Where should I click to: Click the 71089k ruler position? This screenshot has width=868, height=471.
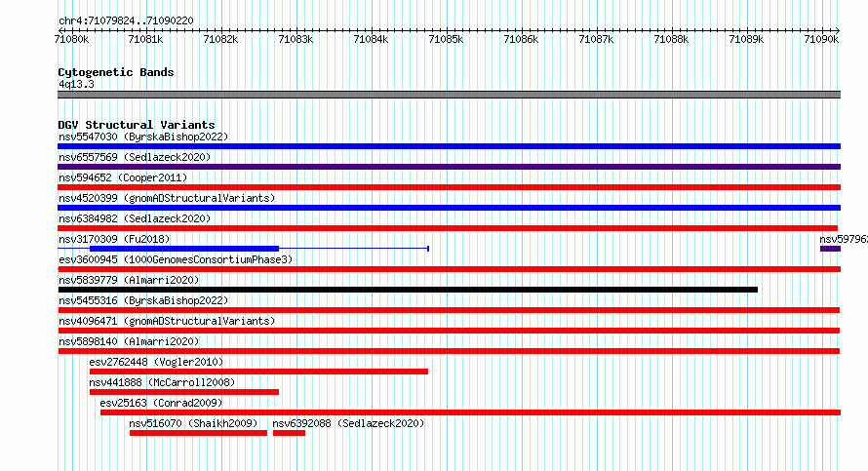tap(746, 39)
